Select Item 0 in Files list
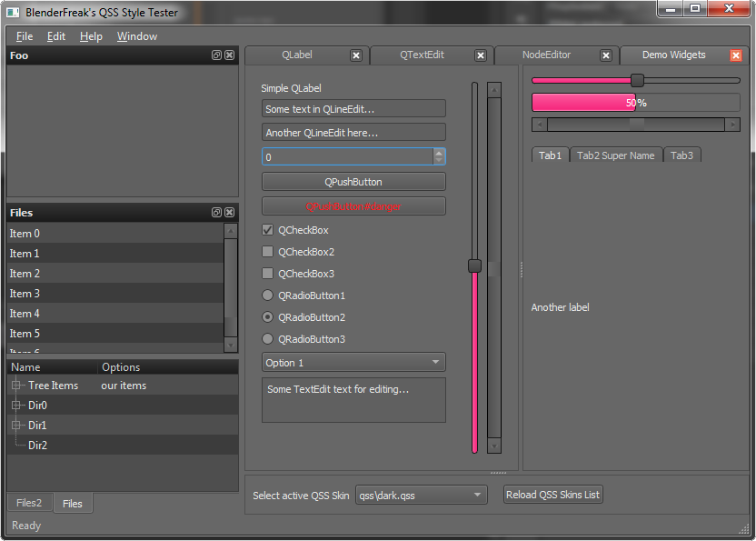The image size is (756, 541). pos(115,234)
